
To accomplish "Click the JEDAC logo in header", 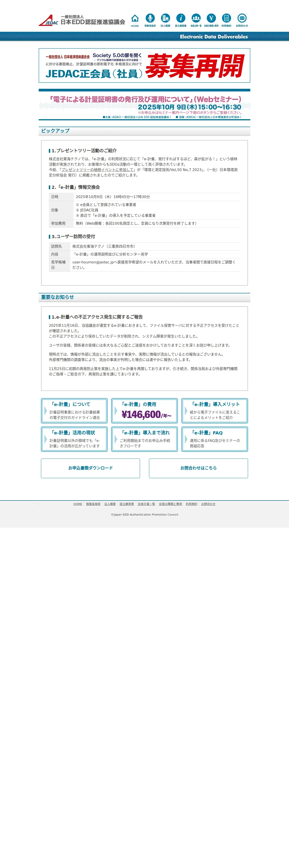I will point(82,20).
